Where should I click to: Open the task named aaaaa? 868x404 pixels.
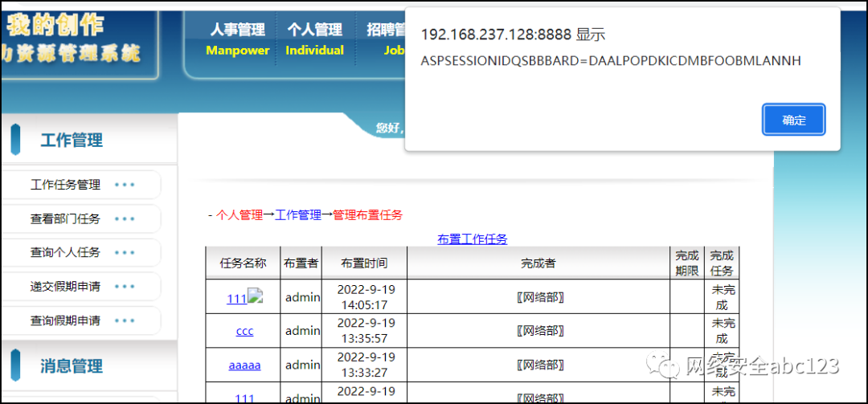point(244,365)
